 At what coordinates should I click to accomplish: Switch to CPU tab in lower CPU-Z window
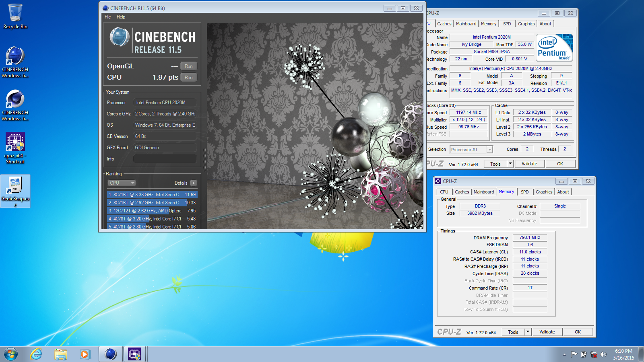(x=444, y=192)
